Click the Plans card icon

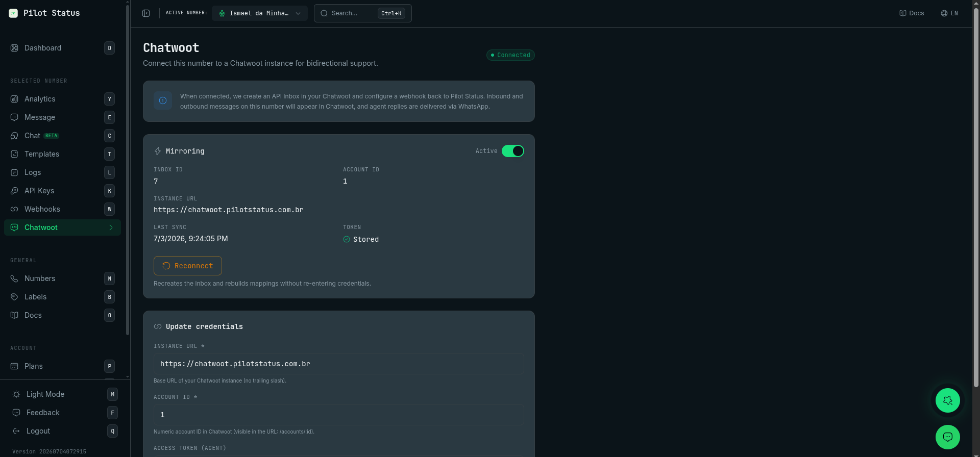click(x=14, y=366)
